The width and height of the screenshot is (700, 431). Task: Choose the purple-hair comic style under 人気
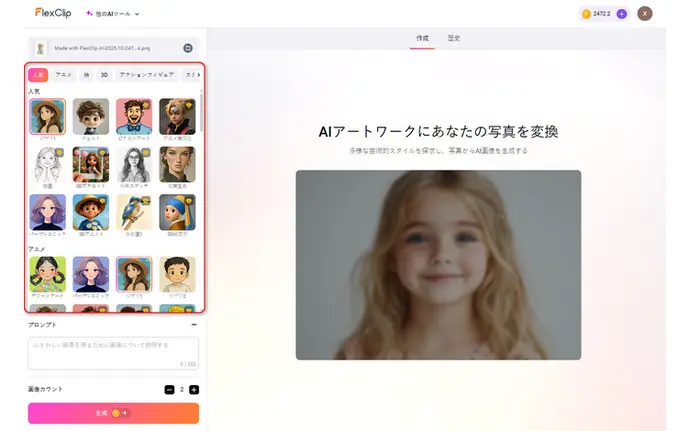[47, 212]
